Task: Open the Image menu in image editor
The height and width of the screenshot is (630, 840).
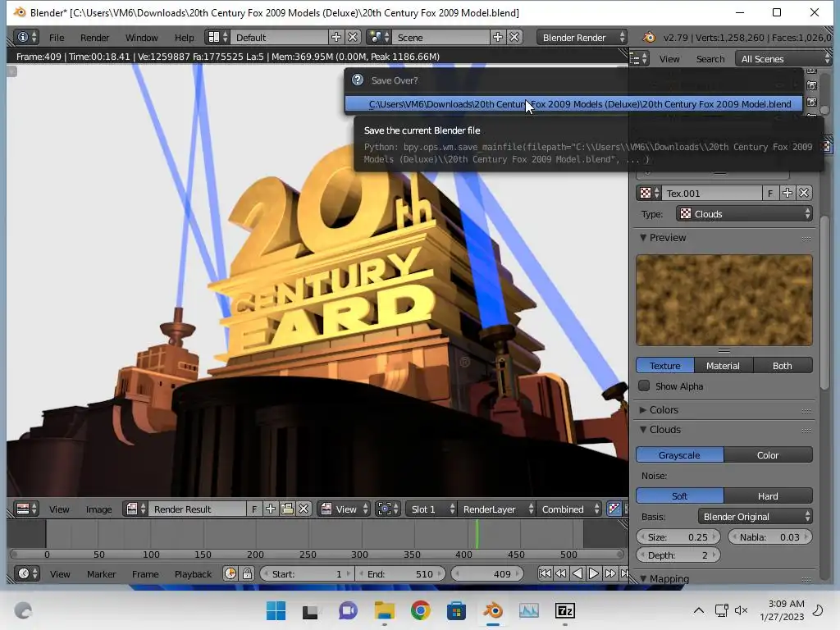Action: point(98,509)
